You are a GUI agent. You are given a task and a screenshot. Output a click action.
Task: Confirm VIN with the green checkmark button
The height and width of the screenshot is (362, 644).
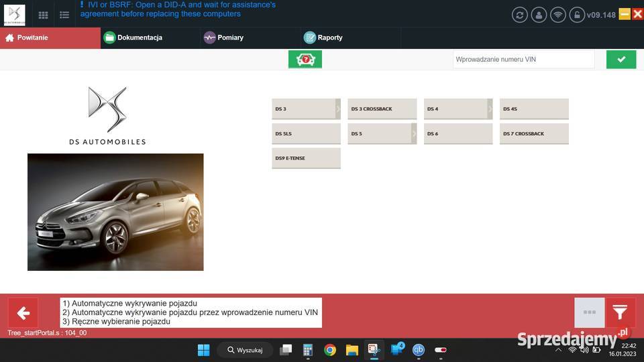click(x=621, y=60)
